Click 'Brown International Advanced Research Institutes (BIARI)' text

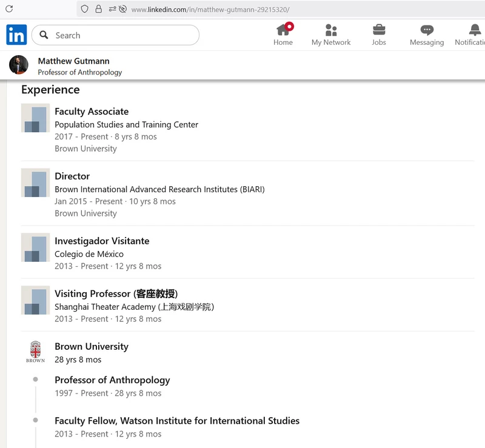click(x=159, y=189)
